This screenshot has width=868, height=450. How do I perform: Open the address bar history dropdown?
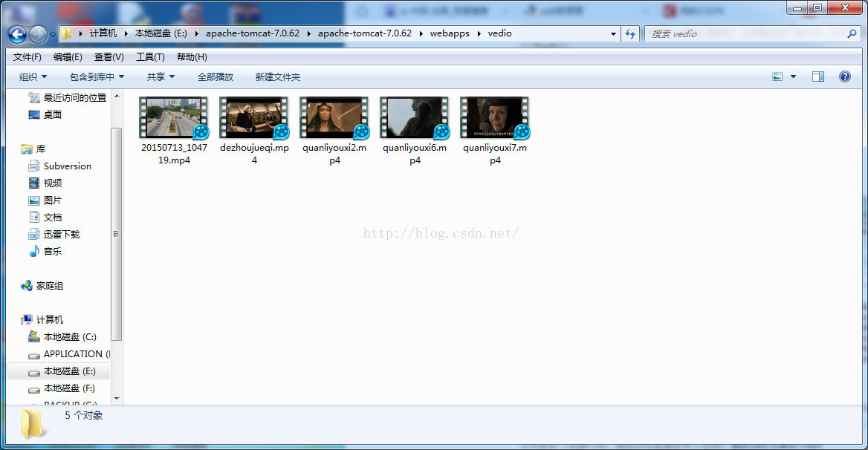pos(613,33)
